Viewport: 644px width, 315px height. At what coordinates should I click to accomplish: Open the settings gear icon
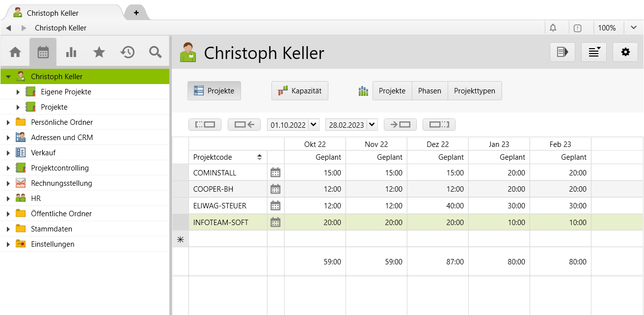tap(625, 52)
